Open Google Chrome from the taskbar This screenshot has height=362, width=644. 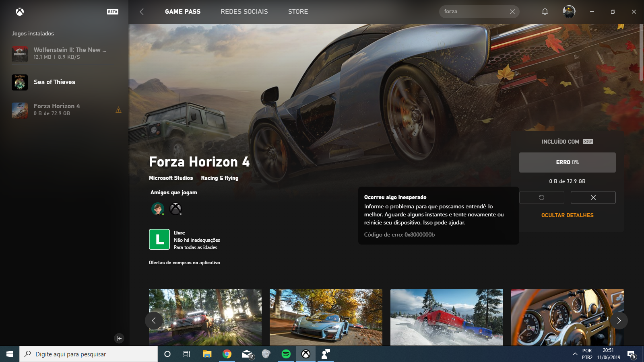click(x=227, y=354)
